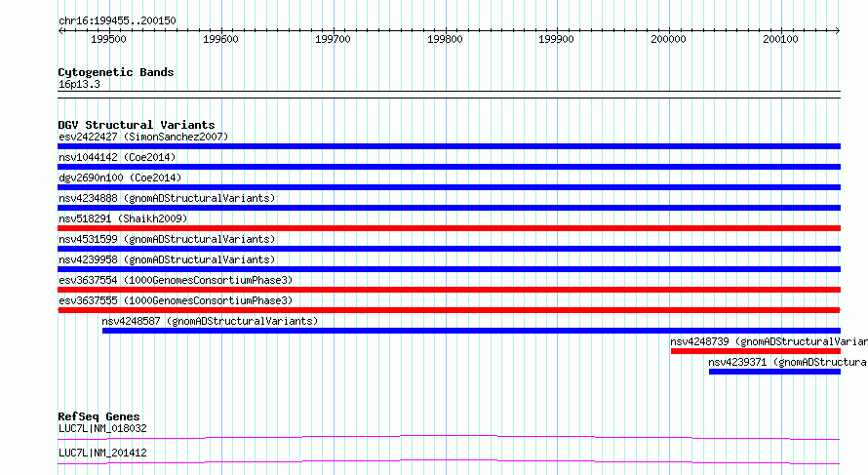Open the nsv518291 (Shaikh2009) variant label

pos(123,218)
